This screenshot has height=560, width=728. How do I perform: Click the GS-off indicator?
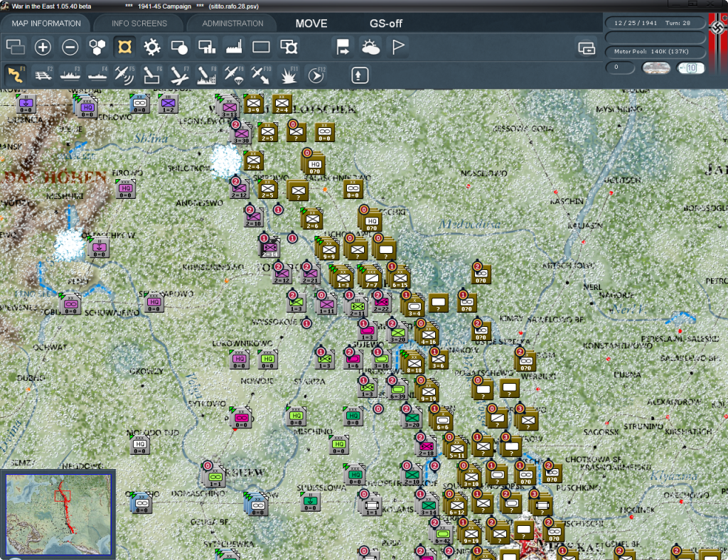[x=386, y=23]
